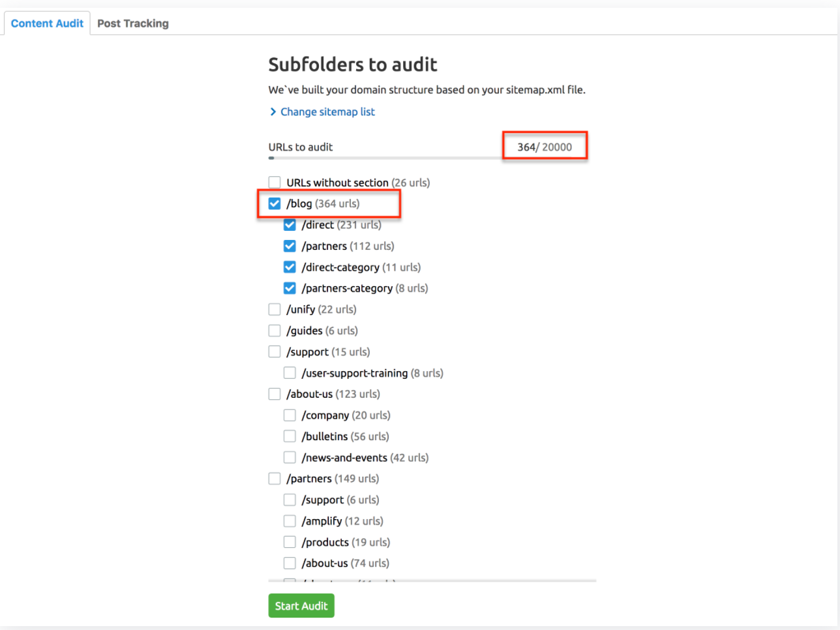840x630 pixels.
Task: Enable the /about-us subfolder with 123 urls
Action: point(274,393)
